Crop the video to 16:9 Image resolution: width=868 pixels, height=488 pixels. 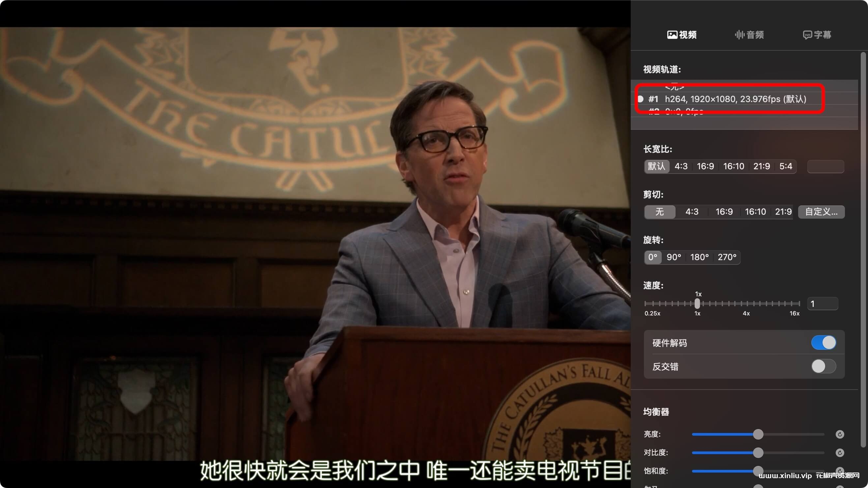pyautogui.click(x=724, y=212)
